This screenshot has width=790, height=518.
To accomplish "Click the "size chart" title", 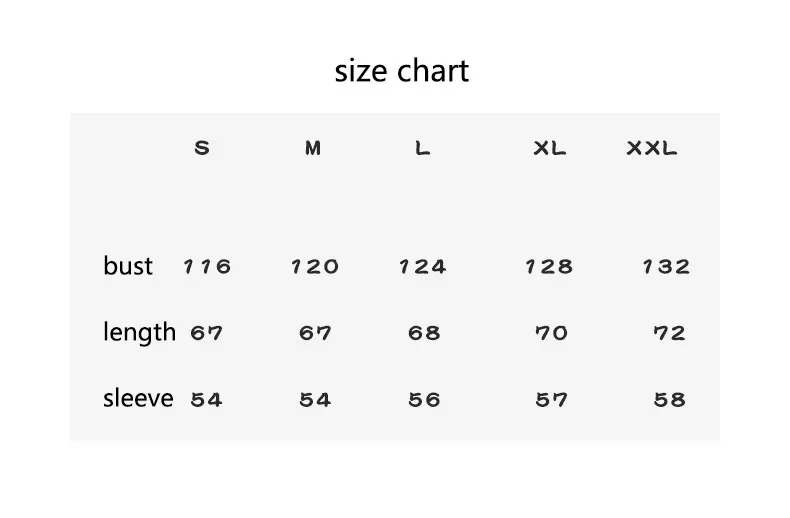I will point(401,72).
